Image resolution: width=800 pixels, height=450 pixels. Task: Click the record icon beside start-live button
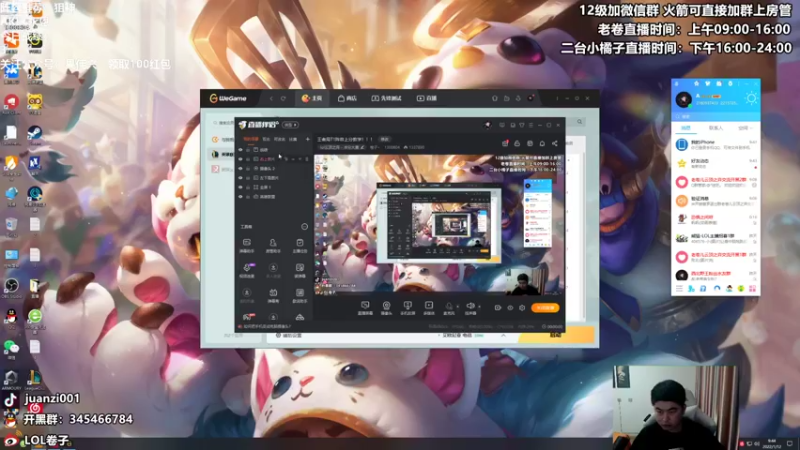(497, 308)
